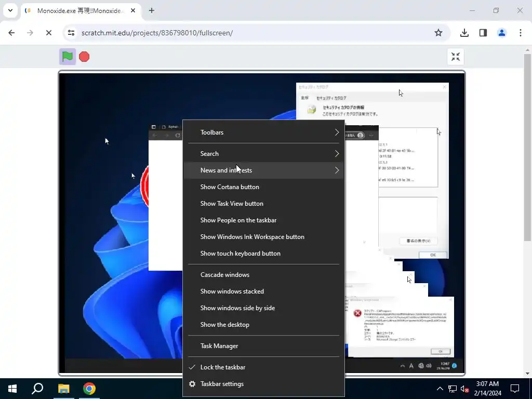Viewport: 532px width, 399px height.
Task: Click the browser forward arrow
Action: point(30,33)
